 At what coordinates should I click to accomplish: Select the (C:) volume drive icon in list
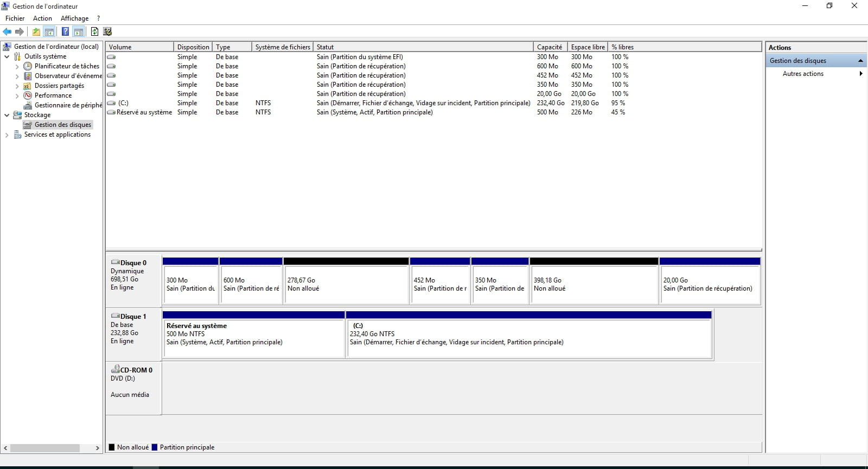pyautogui.click(x=111, y=103)
